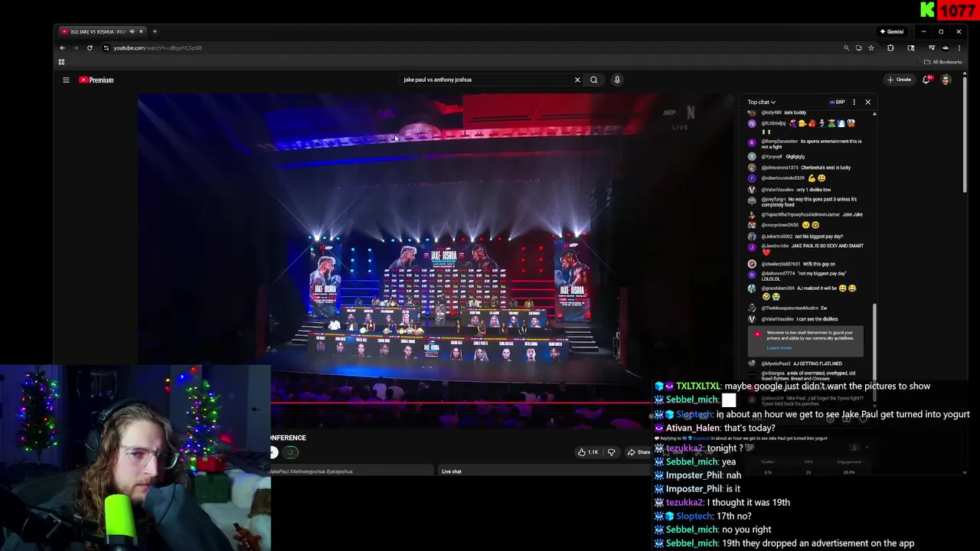
Task: Expand the Top chat mode dropdown
Action: 761,102
